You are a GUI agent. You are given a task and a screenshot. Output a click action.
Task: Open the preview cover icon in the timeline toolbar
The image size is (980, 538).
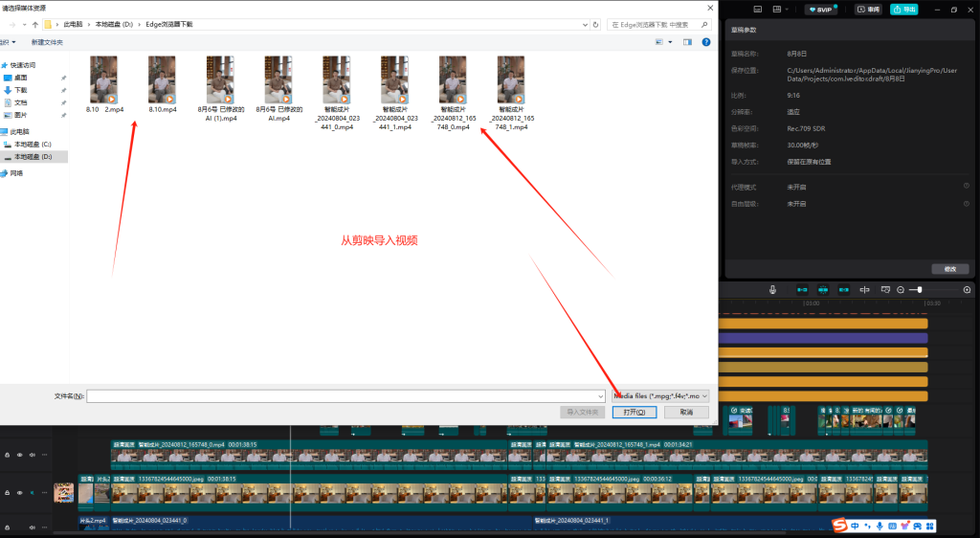pyautogui.click(x=885, y=290)
